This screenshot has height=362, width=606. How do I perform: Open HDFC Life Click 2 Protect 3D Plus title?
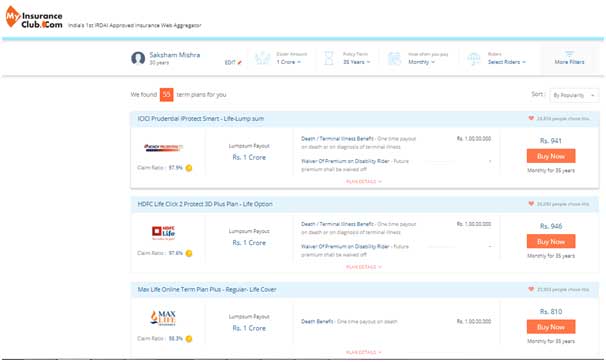(x=205, y=204)
